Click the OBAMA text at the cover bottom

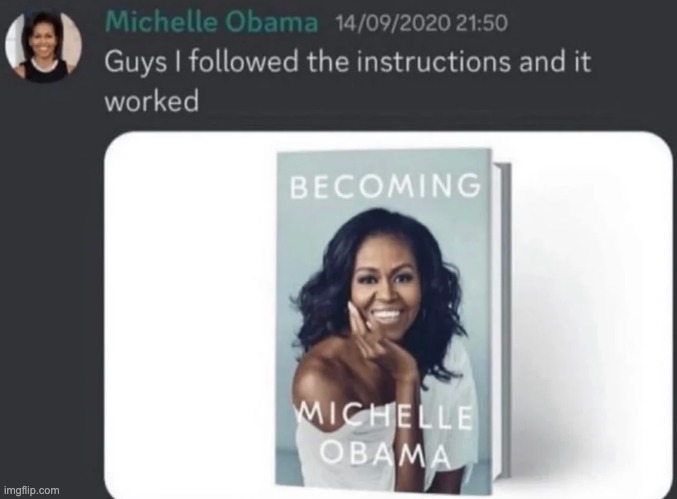click(385, 455)
